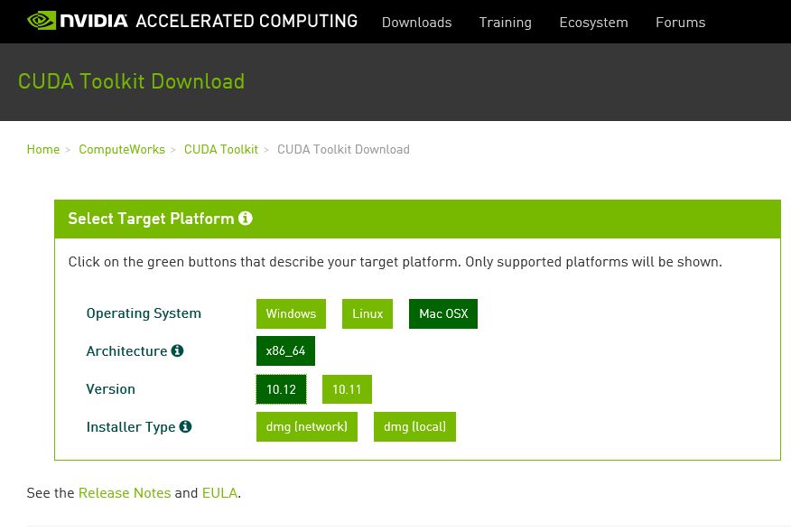This screenshot has width=791, height=532.
Task: Click the 'Click on the green buttons' instruction text
Action: (395, 262)
